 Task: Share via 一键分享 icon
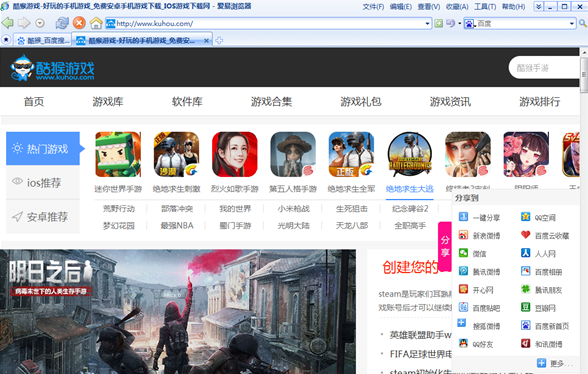tap(464, 217)
